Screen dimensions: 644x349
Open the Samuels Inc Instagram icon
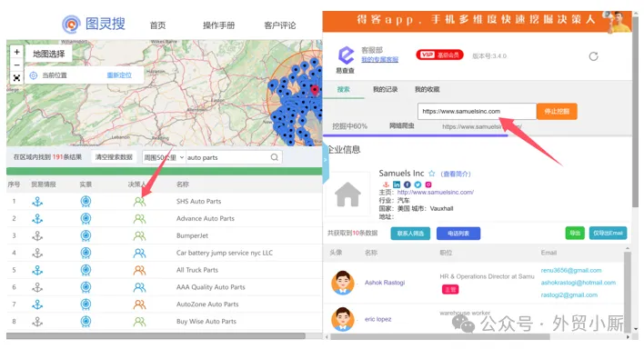point(428,184)
